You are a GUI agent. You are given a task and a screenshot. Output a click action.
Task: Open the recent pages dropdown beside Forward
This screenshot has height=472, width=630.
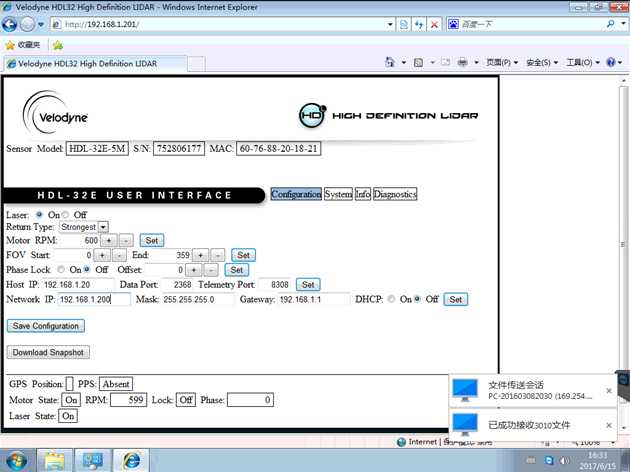[x=41, y=25]
